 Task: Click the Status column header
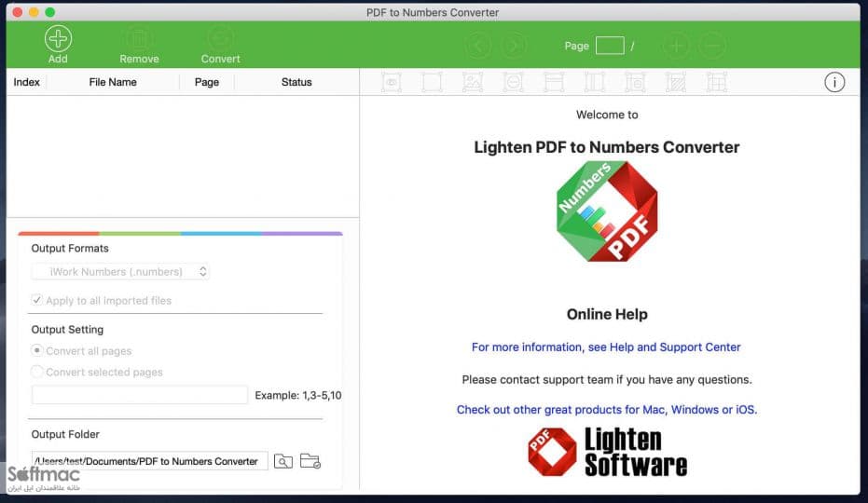[296, 82]
